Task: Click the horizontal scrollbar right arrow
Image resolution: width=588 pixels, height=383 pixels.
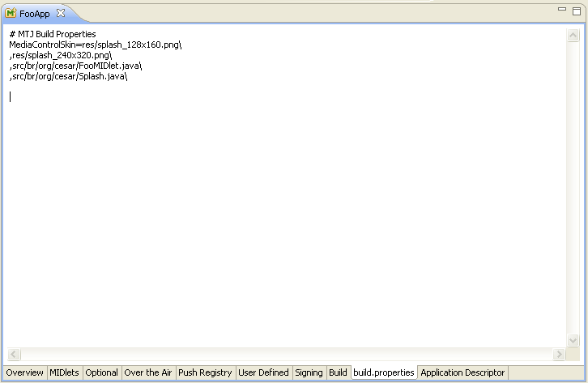Action: pyautogui.click(x=559, y=355)
